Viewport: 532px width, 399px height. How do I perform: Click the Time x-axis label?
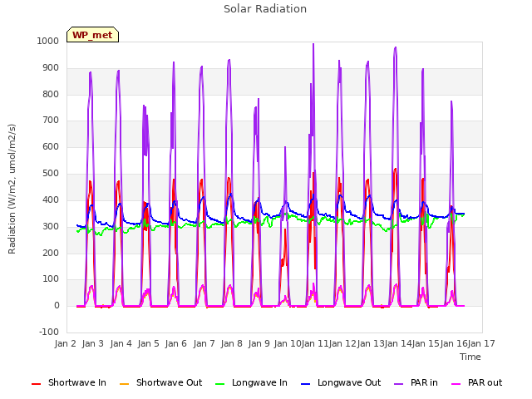470,357
